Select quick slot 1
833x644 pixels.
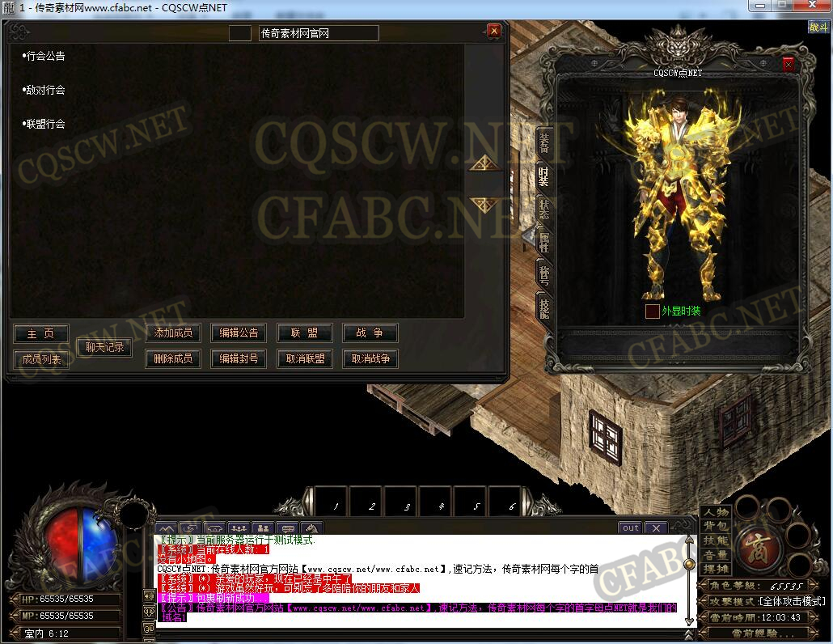click(x=332, y=501)
